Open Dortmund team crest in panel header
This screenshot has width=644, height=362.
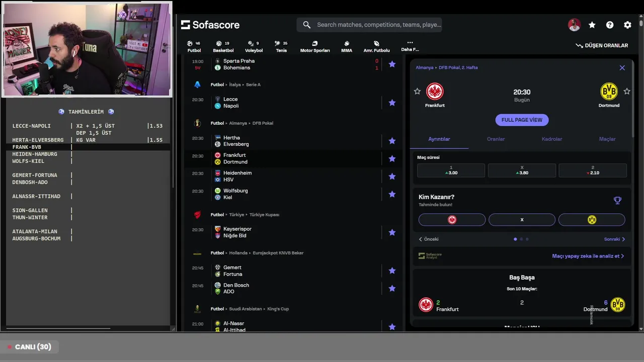(x=609, y=92)
